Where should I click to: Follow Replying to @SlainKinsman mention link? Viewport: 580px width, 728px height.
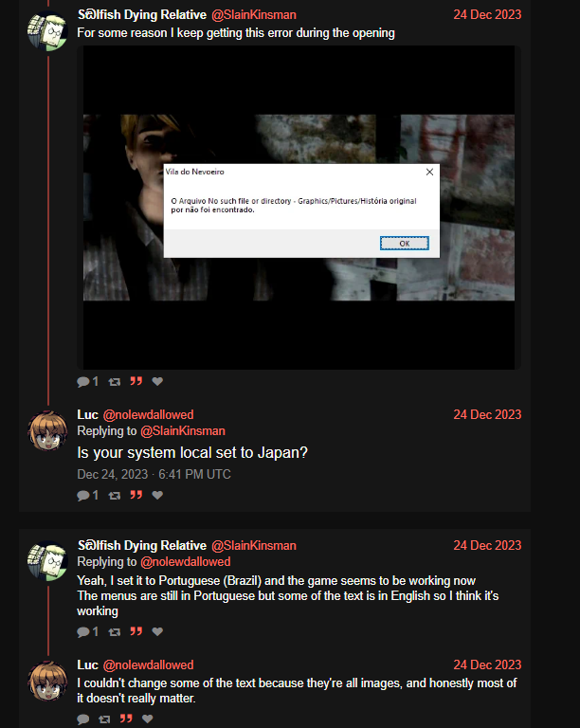(182, 431)
